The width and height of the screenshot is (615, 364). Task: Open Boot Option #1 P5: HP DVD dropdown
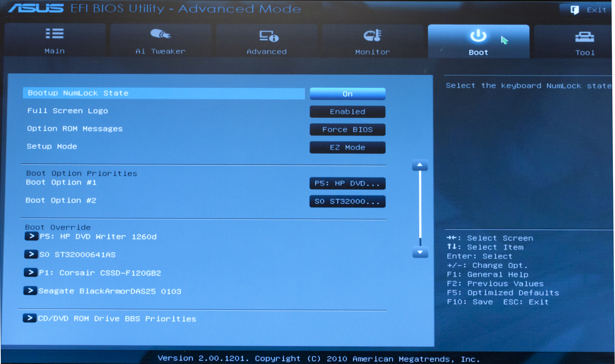point(348,183)
